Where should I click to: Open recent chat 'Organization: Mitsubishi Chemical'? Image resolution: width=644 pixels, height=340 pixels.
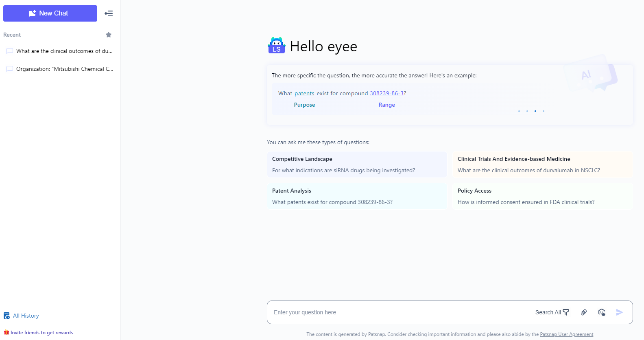coord(64,69)
